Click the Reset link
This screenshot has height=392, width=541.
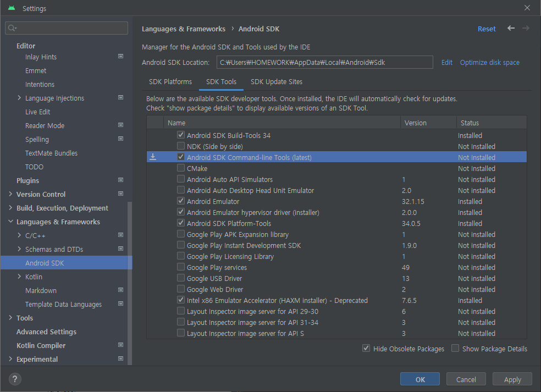tap(487, 29)
